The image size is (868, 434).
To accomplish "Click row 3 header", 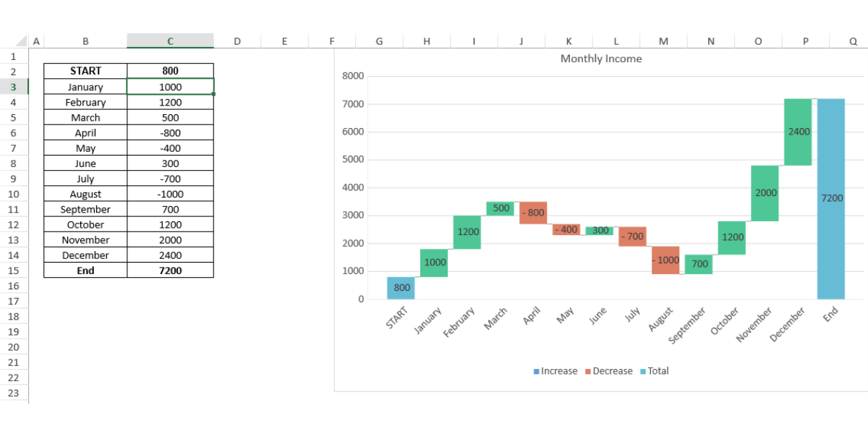I will click(14, 87).
